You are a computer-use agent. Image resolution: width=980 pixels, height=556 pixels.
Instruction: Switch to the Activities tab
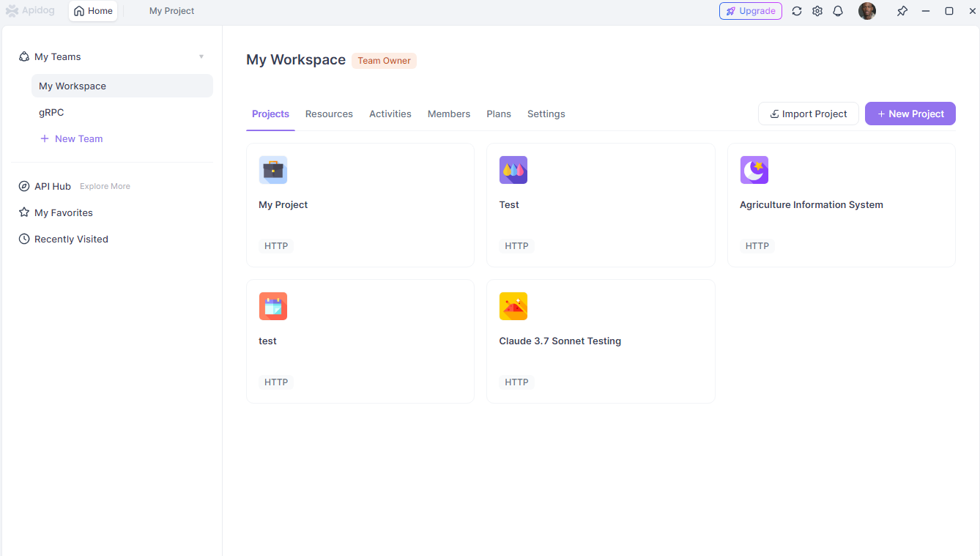click(x=390, y=114)
